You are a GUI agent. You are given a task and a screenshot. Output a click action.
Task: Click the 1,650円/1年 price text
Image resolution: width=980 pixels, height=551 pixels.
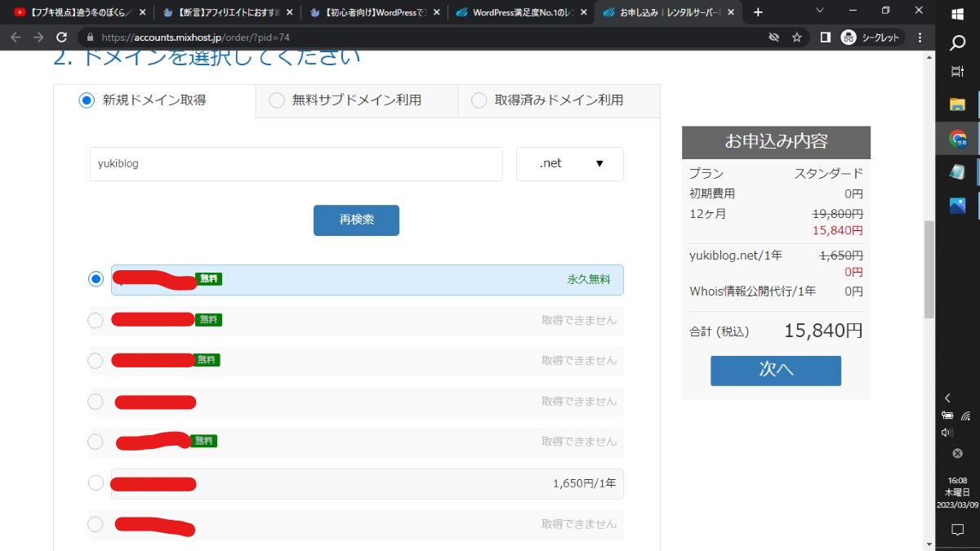[x=584, y=483]
